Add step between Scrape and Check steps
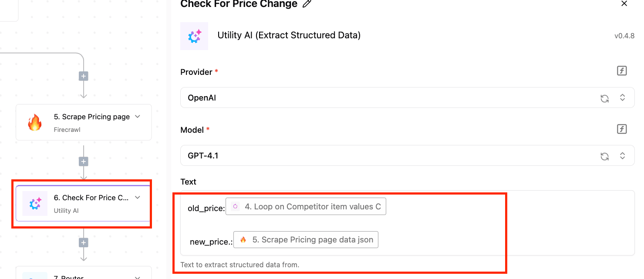Image resolution: width=644 pixels, height=279 pixels. tap(84, 161)
